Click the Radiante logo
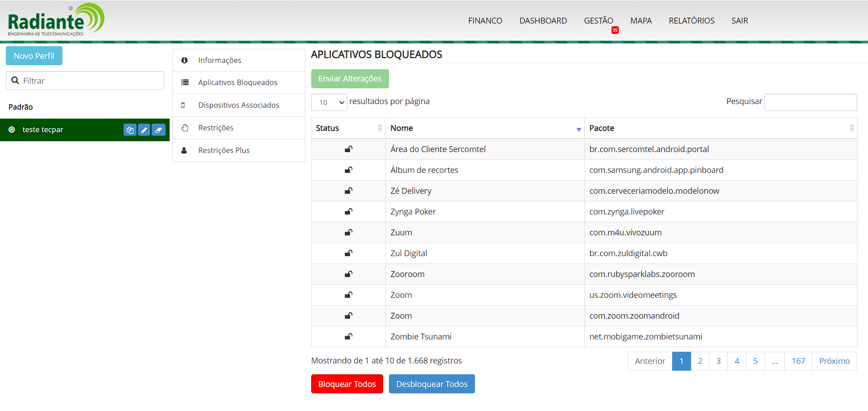 point(56,20)
